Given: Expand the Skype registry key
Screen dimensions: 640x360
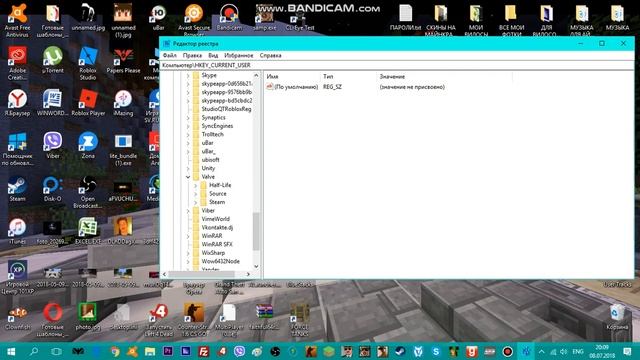Looking at the screenshot, I should point(188,76).
